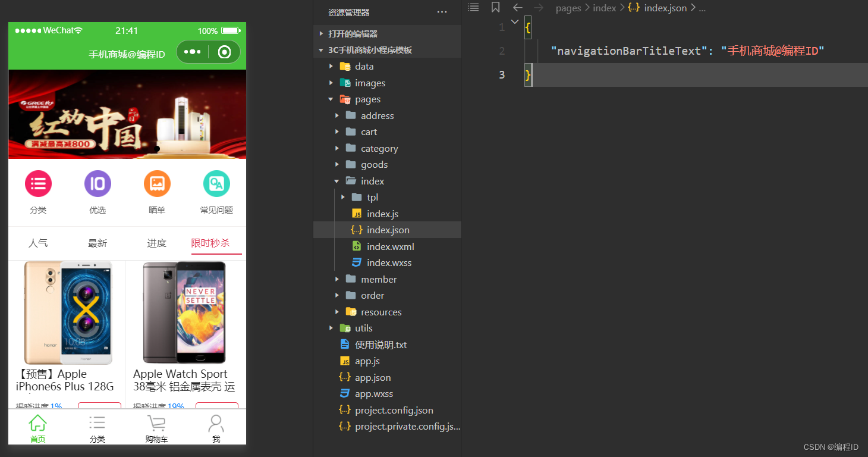Expand the cart folder arrow

coord(337,132)
